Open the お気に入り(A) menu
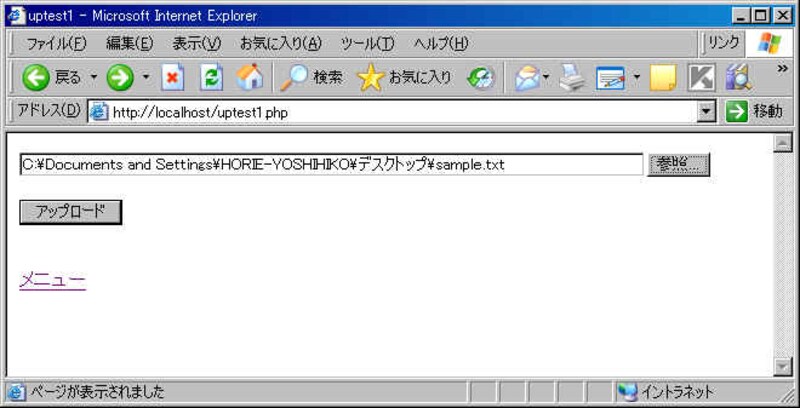This screenshot has height=408, width=800. tap(281, 44)
